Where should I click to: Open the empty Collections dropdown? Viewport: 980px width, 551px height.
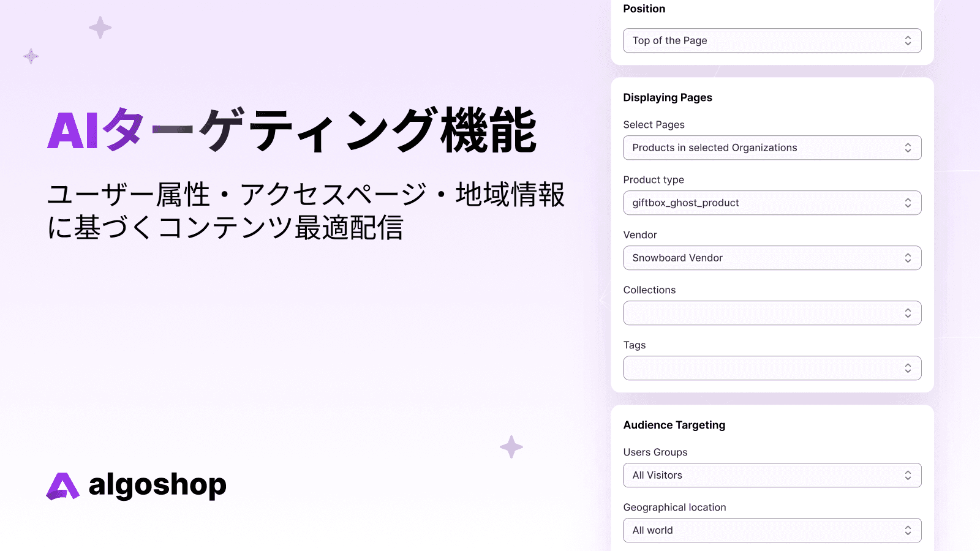[x=772, y=313]
